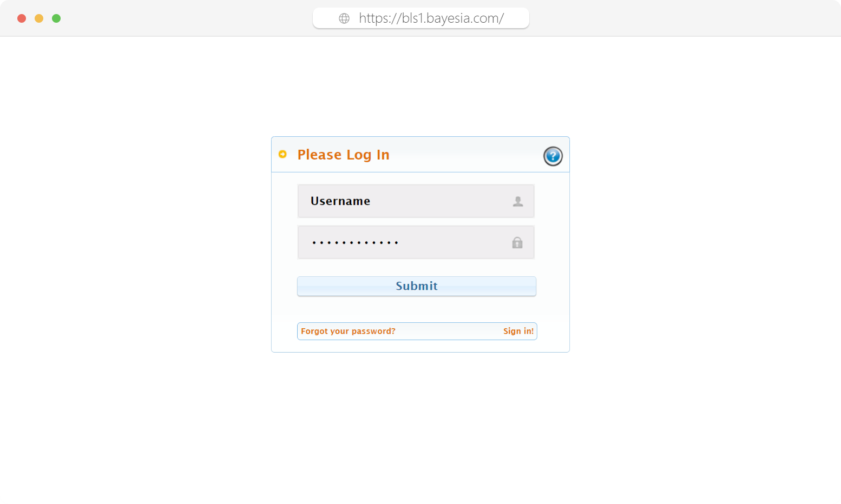Click blank space between Forgot password and Sign in
Screen dimensions: 841x504
[449, 331]
